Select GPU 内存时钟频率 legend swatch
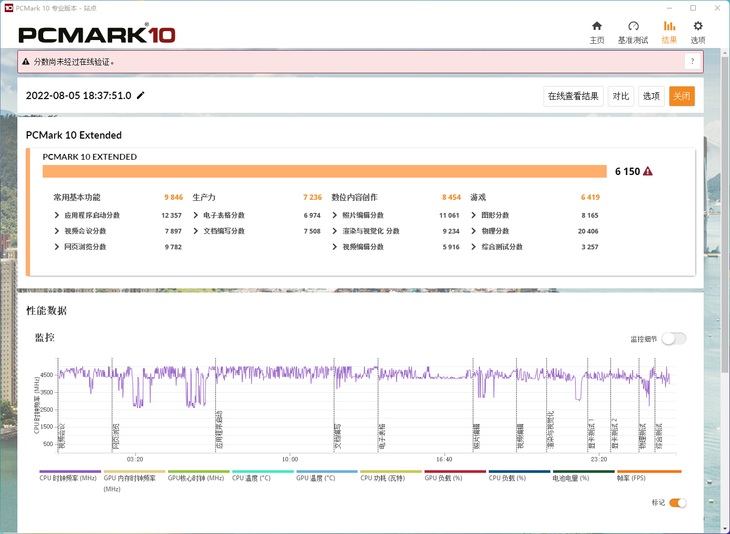The width and height of the screenshot is (730, 534). tap(134, 472)
